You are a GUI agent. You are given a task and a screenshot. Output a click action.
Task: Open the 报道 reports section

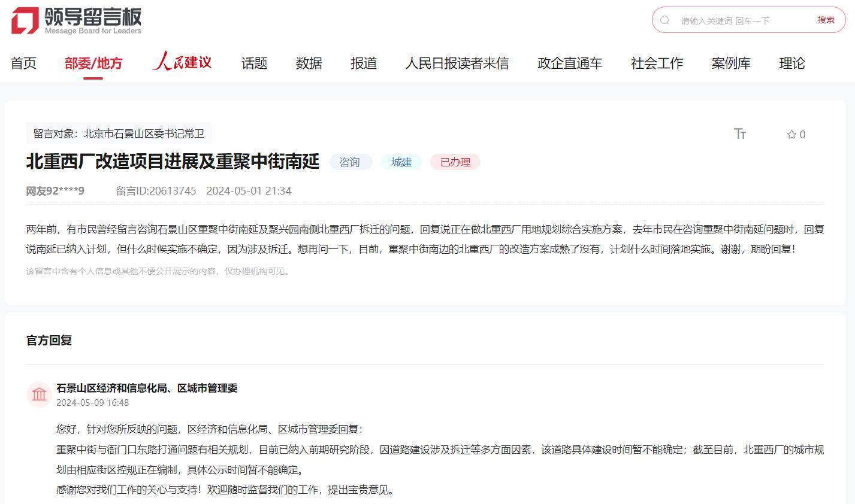(x=364, y=63)
